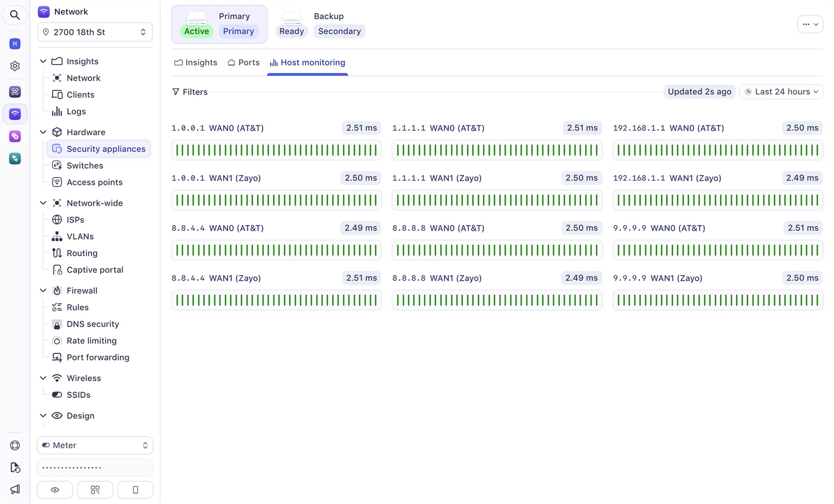The height and width of the screenshot is (504, 834).
Task: Click the green Active status badge
Action: point(196,31)
